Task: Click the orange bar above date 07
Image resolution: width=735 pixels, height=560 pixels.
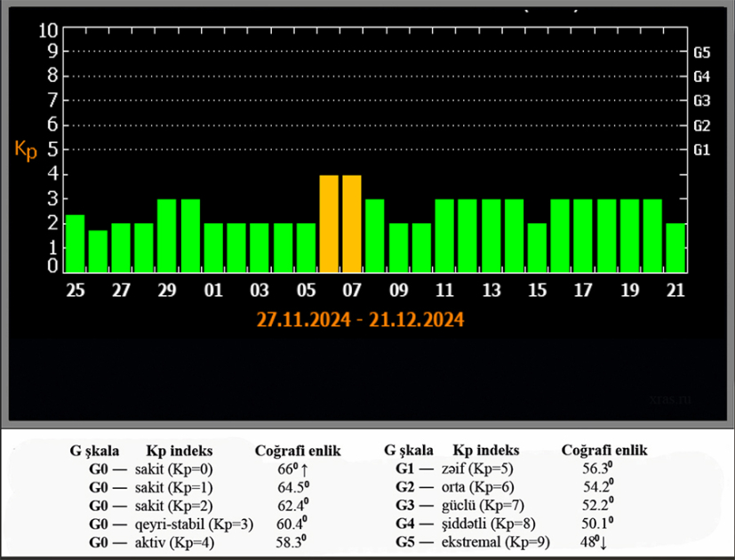Action: [352, 223]
